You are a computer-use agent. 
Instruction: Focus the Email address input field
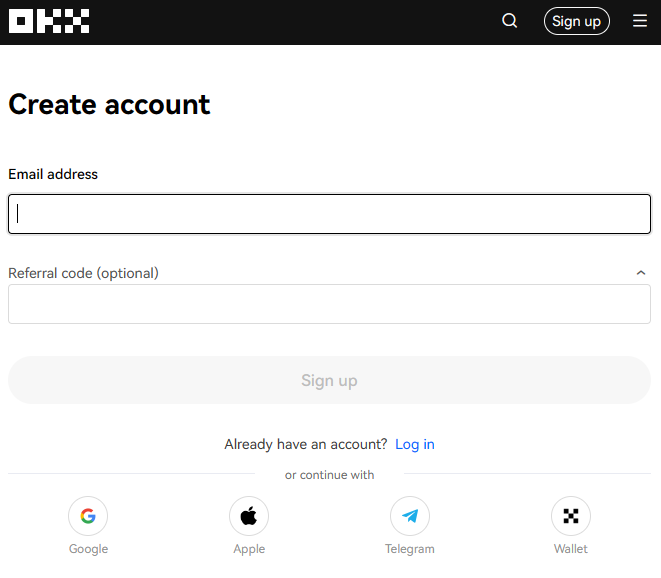point(329,214)
